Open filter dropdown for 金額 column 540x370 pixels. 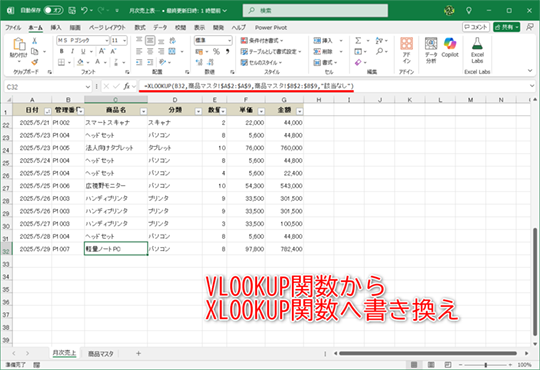tap(299, 111)
